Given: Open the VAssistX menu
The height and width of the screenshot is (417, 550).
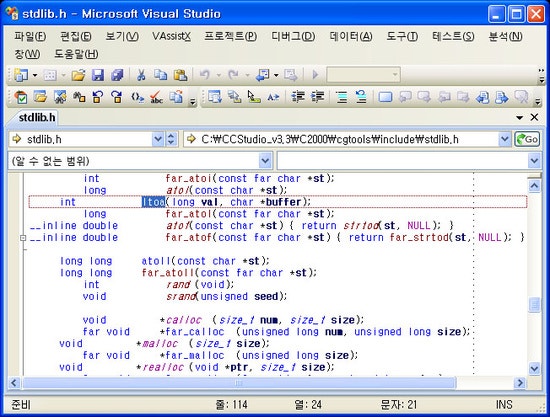Looking at the screenshot, I should click(172, 36).
